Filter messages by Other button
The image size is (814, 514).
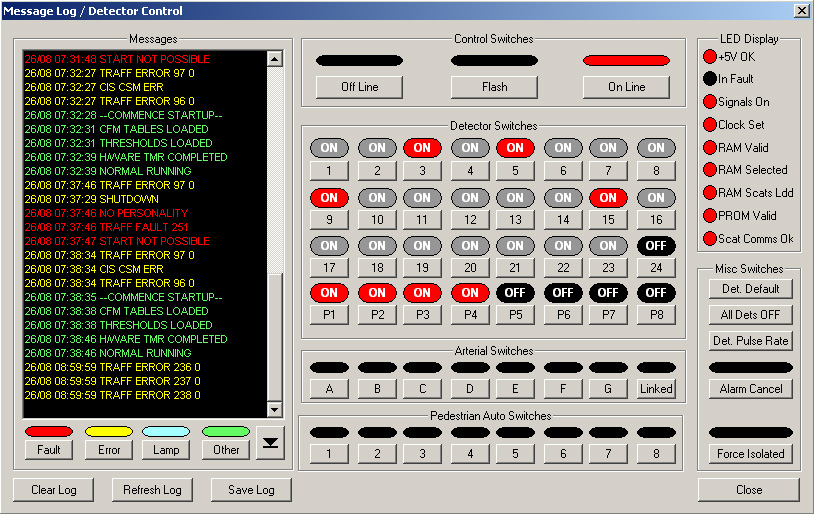[226, 450]
